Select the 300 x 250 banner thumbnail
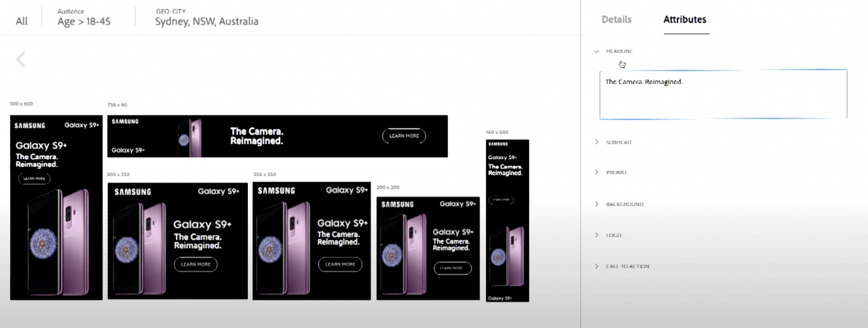Screen dimensions: 868x328 click(x=177, y=241)
